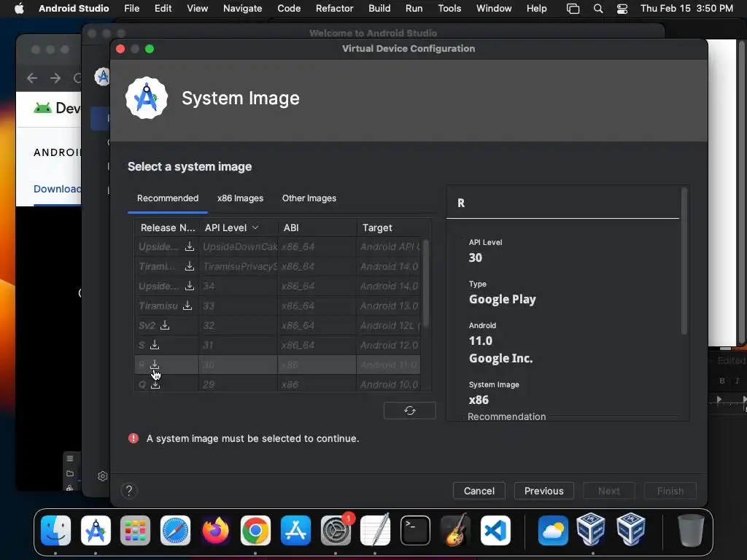The image size is (747, 560).
Task: Click Download link in browser window
Action: pyautogui.click(x=57, y=189)
